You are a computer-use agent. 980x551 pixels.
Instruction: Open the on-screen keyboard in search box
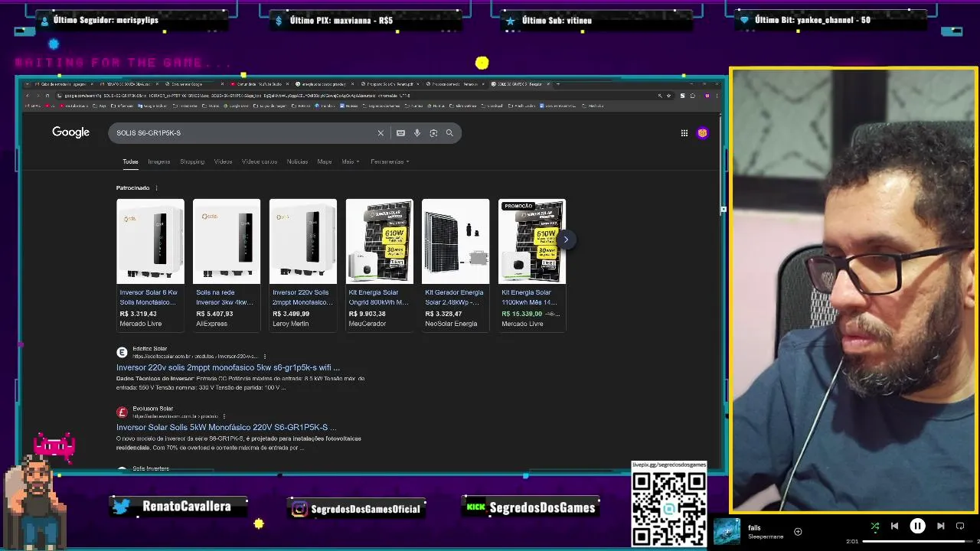[400, 133]
